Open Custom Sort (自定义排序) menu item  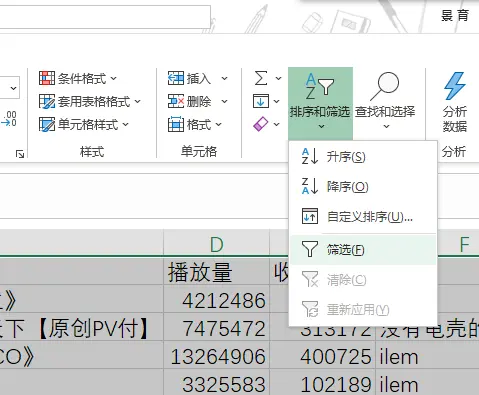click(363, 217)
